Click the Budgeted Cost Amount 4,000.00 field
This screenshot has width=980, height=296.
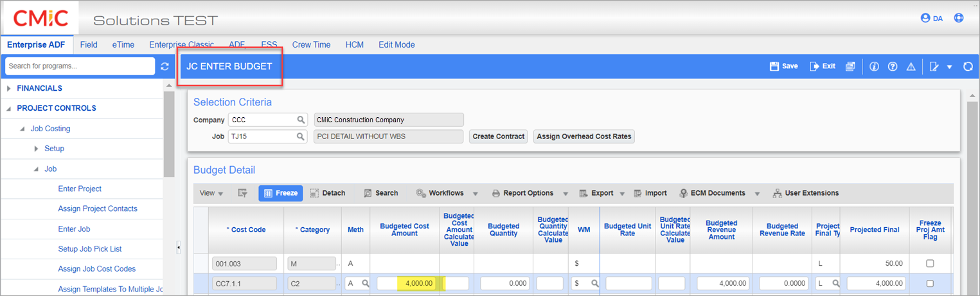pyautogui.click(x=407, y=283)
